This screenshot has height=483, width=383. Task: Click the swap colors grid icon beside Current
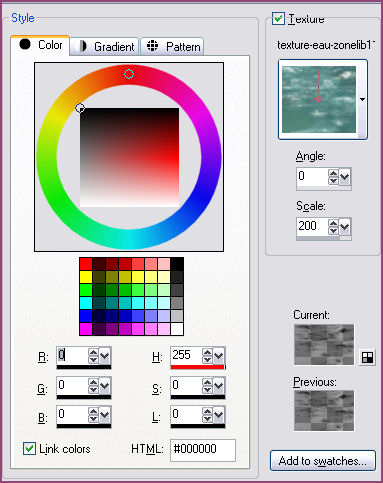367,357
